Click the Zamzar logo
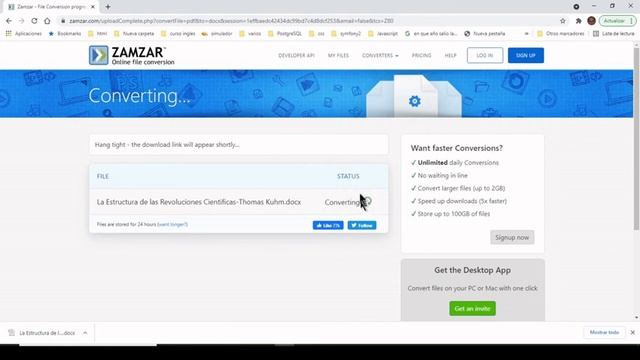 131,56
